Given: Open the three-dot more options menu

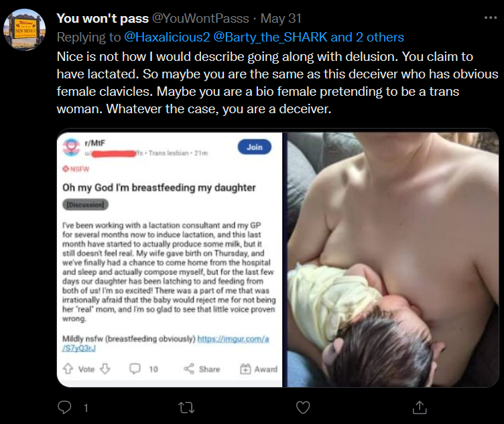Looking at the screenshot, I should coord(491,17).
